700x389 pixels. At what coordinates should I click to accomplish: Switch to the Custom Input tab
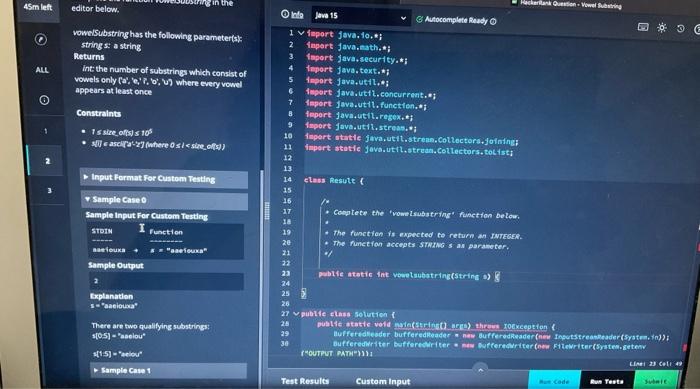(383, 381)
